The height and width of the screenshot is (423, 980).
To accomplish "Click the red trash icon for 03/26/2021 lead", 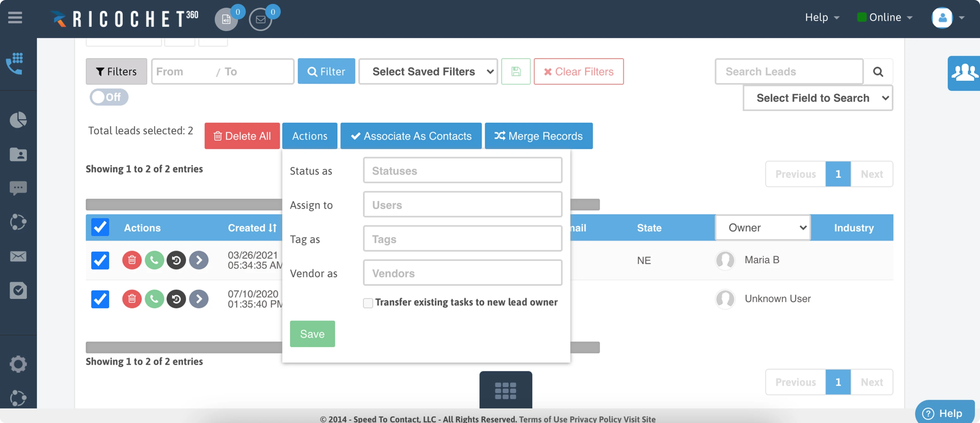I will pyautogui.click(x=132, y=260).
